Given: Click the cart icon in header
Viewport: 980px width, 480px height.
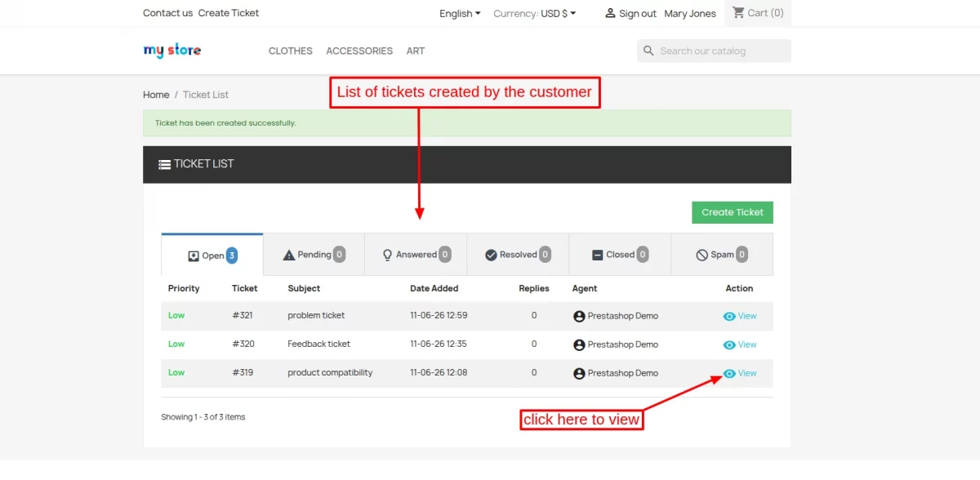Looking at the screenshot, I should (738, 12).
